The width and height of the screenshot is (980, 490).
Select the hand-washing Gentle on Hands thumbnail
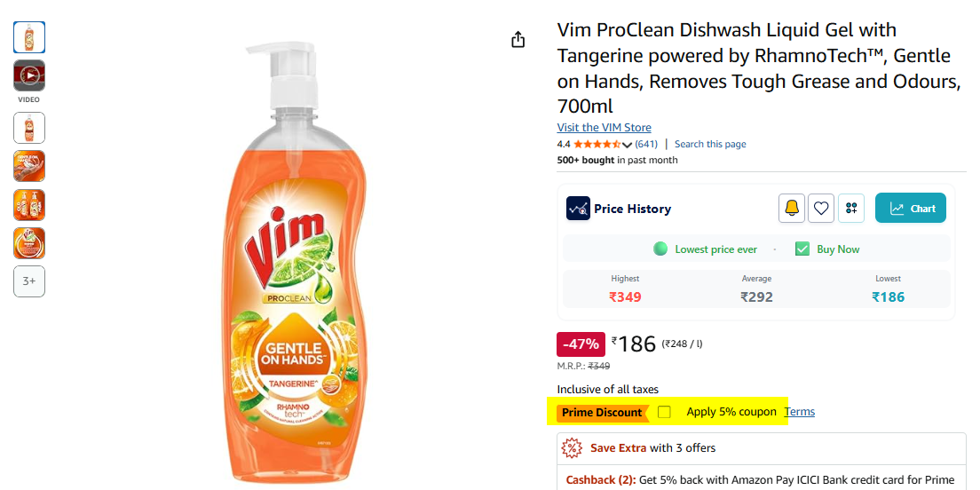pos(29,166)
